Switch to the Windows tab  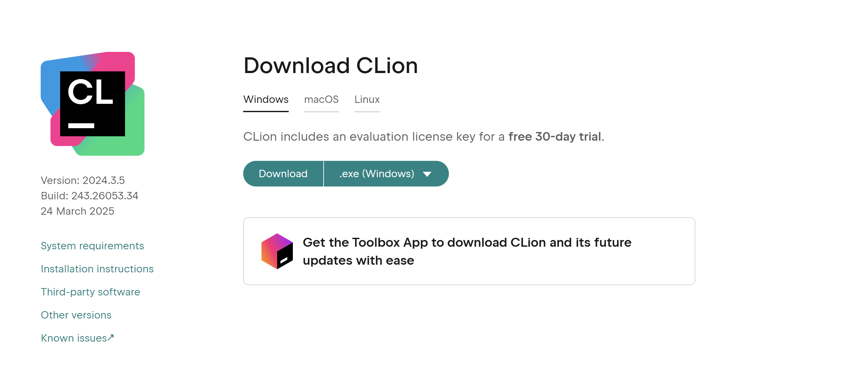266,99
